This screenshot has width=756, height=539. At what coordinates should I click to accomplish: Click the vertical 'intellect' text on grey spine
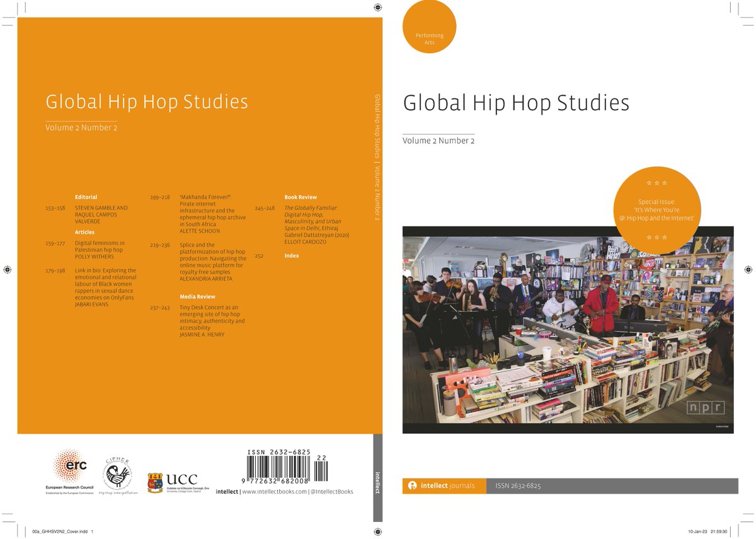point(377,482)
